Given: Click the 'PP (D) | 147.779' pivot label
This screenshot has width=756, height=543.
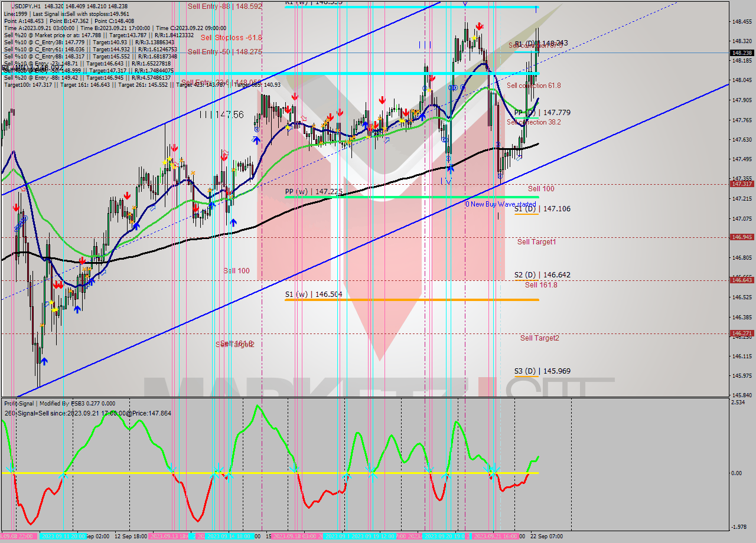Looking at the screenshot, I should point(542,112).
